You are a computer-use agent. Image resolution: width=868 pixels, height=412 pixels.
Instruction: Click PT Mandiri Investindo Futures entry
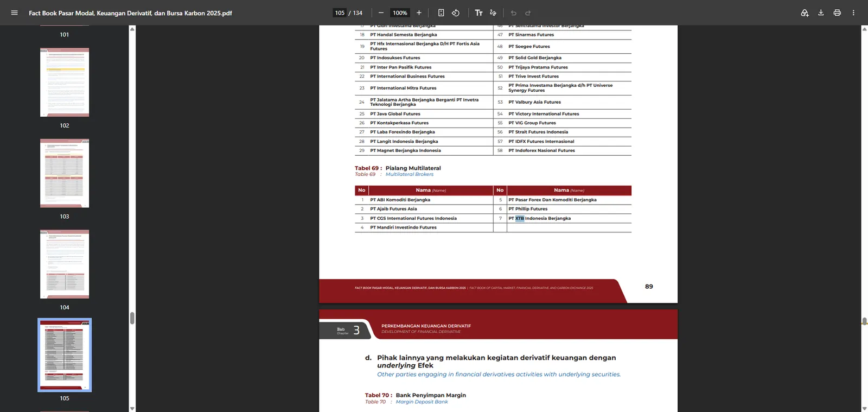tap(403, 227)
